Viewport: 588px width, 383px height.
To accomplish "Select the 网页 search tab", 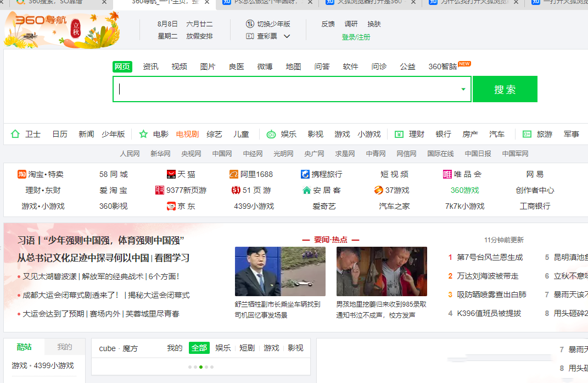I will pyautogui.click(x=122, y=67).
